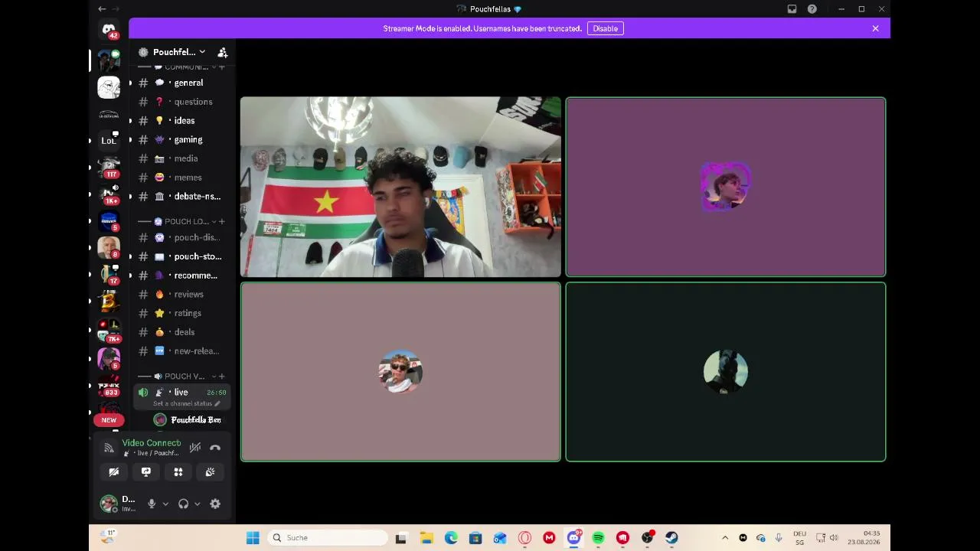Image resolution: width=980 pixels, height=551 pixels.
Task: Open your user avatar profile panel
Action: pos(109,504)
